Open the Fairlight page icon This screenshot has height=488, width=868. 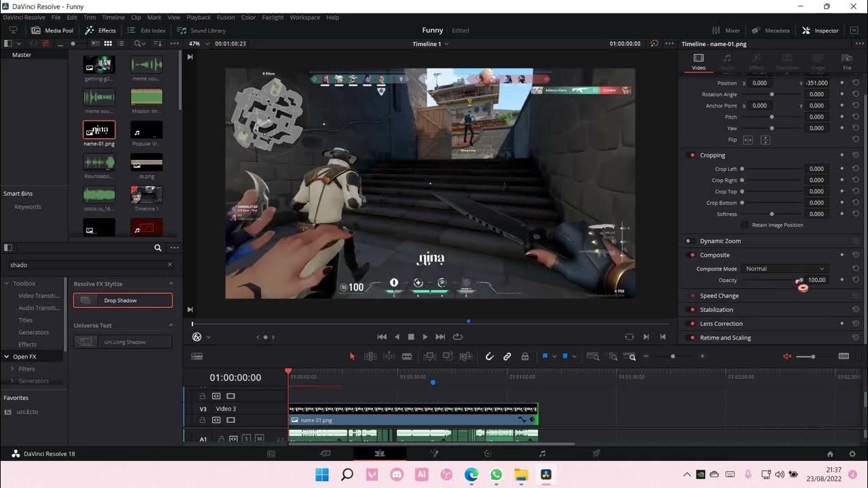pyautogui.click(x=542, y=454)
